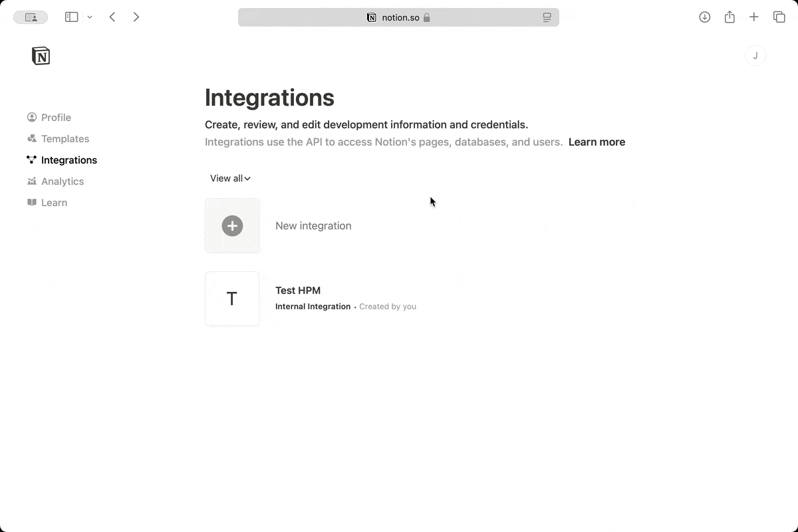The image size is (798, 532).
Task: Click the Learn book icon
Action: click(31, 202)
